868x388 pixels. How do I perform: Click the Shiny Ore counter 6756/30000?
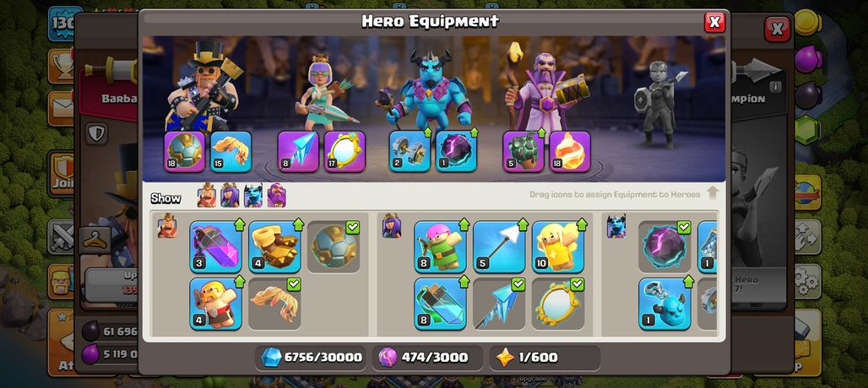point(311,358)
